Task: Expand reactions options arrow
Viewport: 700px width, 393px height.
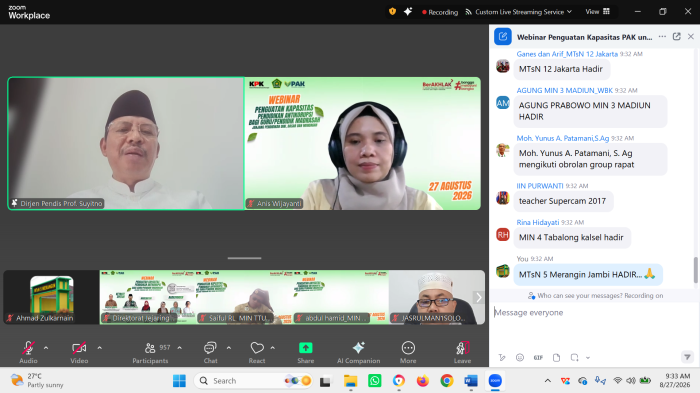Action: click(x=272, y=348)
